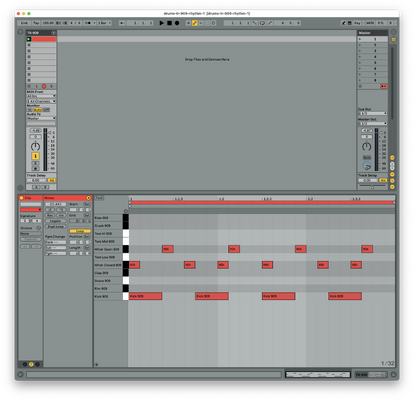This screenshot has width=414, height=400.
Task: Click stop button in second clip slot
Action: [29, 45]
